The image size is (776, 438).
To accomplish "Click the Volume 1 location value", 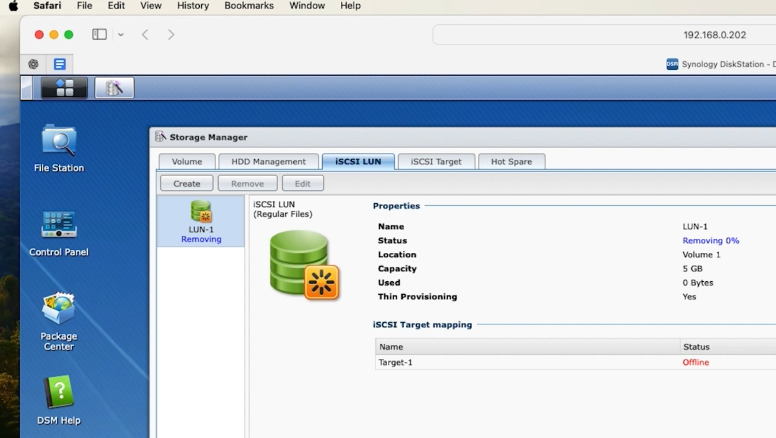I will 701,254.
